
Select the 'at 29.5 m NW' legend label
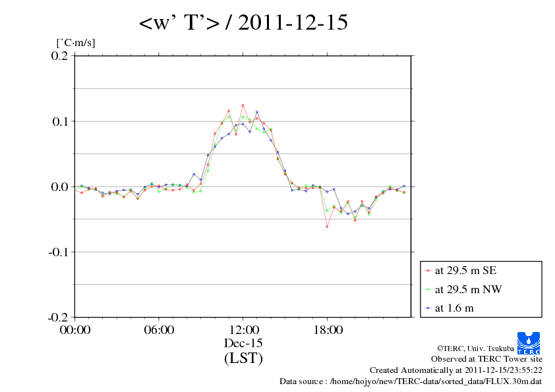point(468,289)
